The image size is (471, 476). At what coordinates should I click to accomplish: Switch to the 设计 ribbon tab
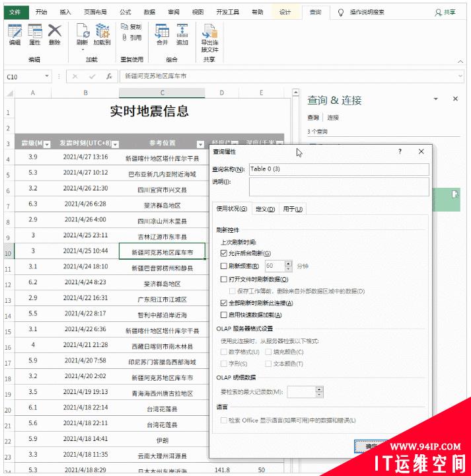tap(285, 12)
